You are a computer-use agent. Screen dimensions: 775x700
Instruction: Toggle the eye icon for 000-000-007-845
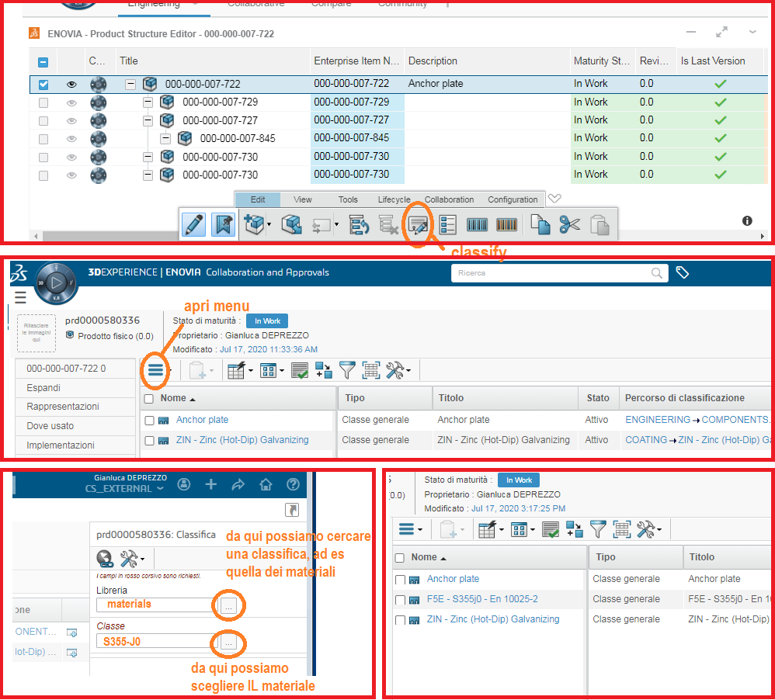coord(71,139)
